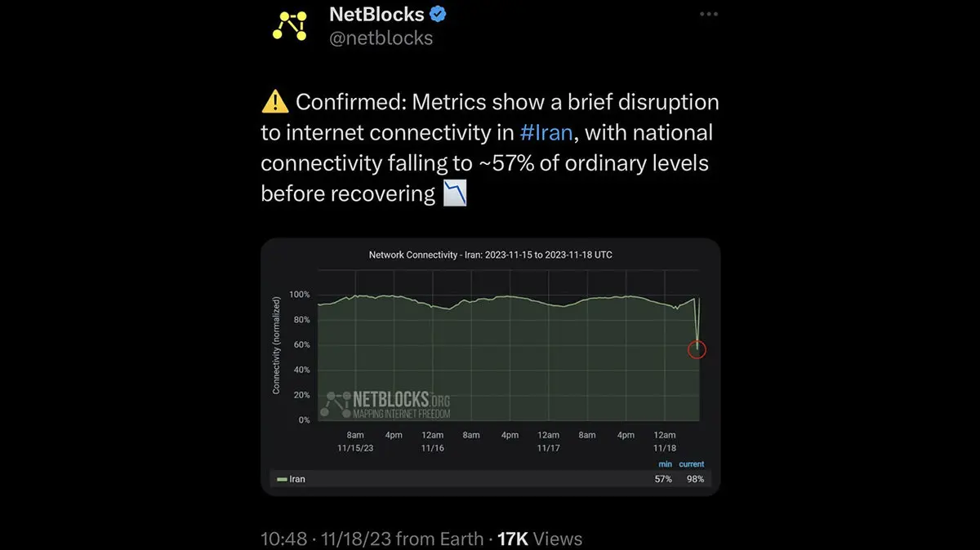The width and height of the screenshot is (980, 550).
Task: Open the connectivity chart image
Action: (490, 367)
